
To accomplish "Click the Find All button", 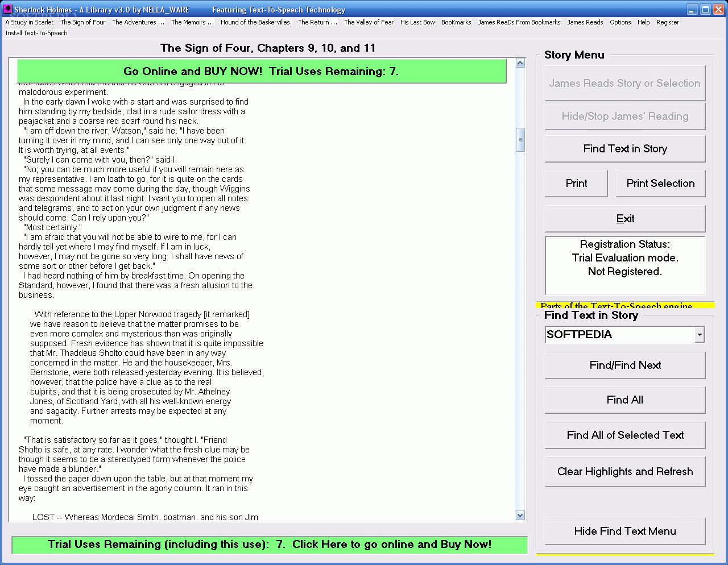I will 625,400.
